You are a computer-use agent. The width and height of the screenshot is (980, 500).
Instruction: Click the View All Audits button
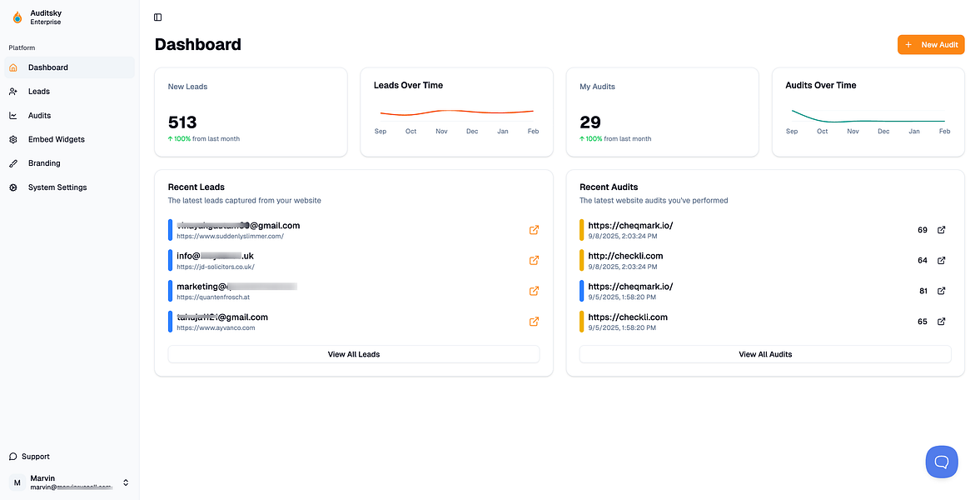765,354
